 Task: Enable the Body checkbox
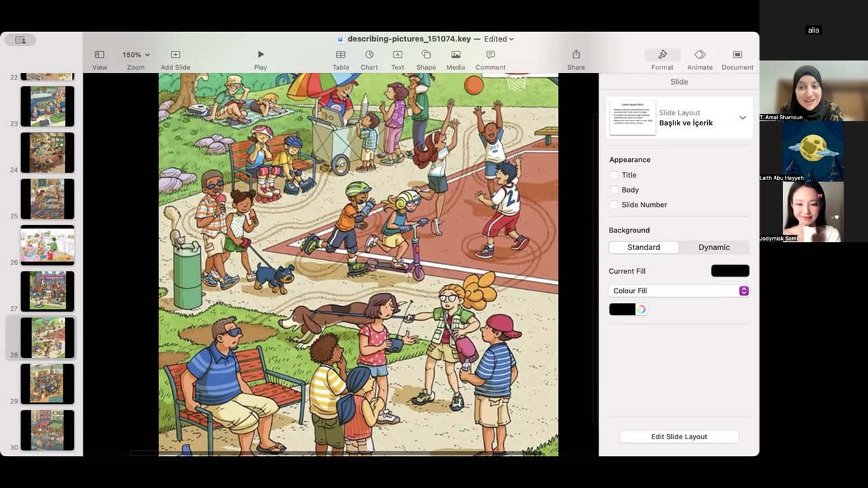point(614,190)
